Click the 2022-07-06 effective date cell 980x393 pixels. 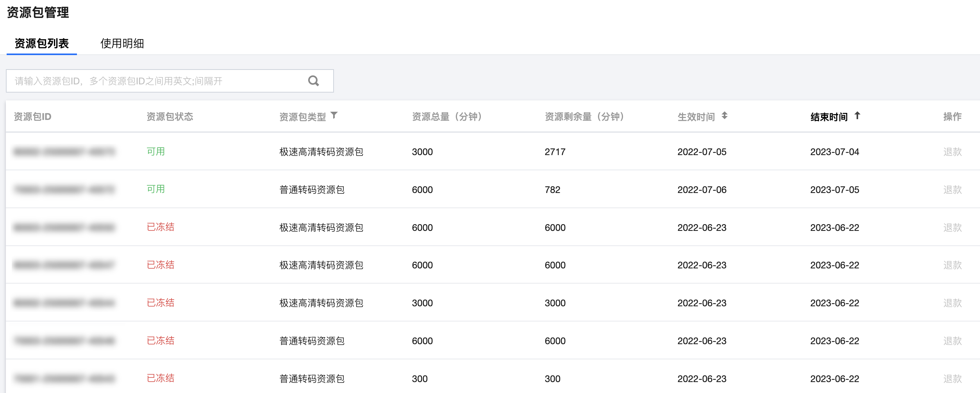click(702, 190)
